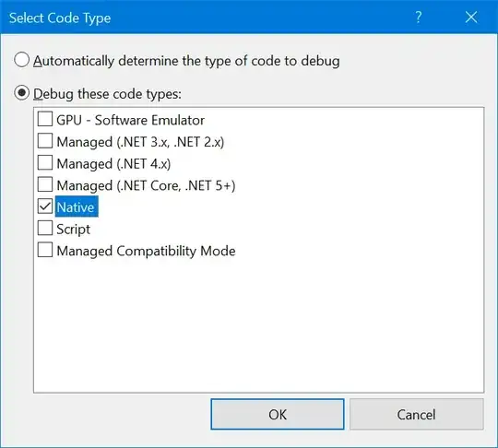Select the Script list item text
This screenshot has height=448, width=498.
coord(74,229)
